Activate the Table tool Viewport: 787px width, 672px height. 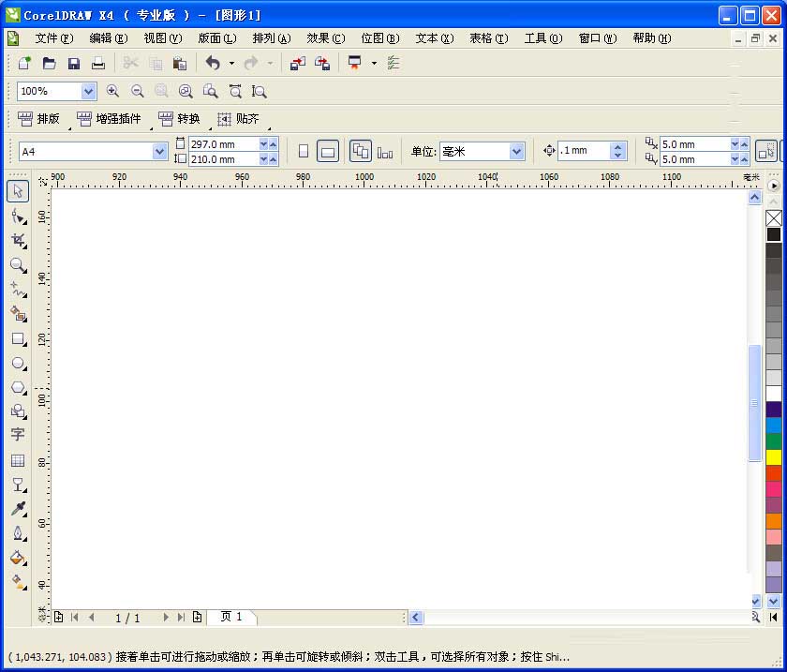click(18, 461)
